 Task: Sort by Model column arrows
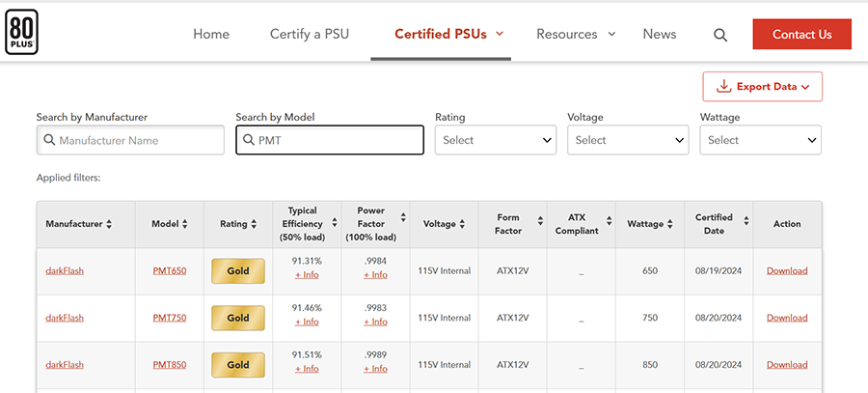184,224
